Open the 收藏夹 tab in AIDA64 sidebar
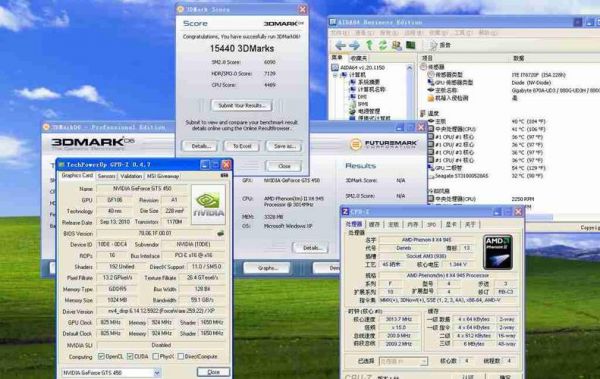Image resolution: width=600 pixels, height=379 pixels. 359,58
